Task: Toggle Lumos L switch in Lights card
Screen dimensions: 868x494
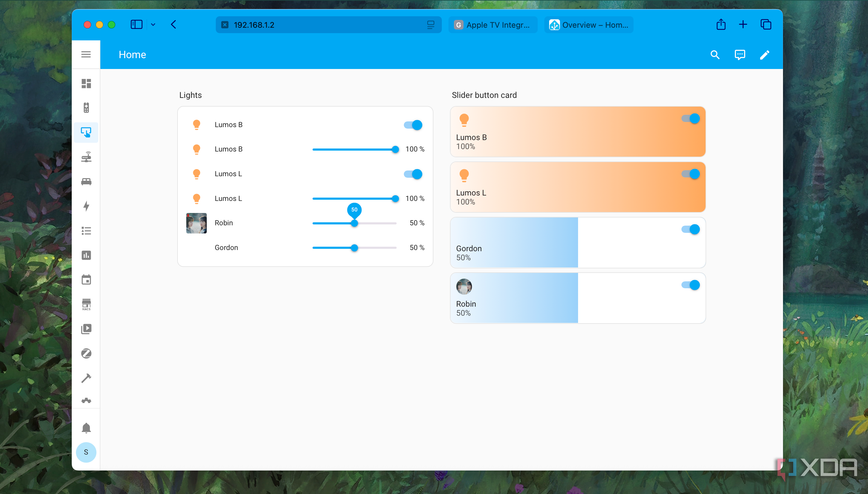Action: [413, 174]
